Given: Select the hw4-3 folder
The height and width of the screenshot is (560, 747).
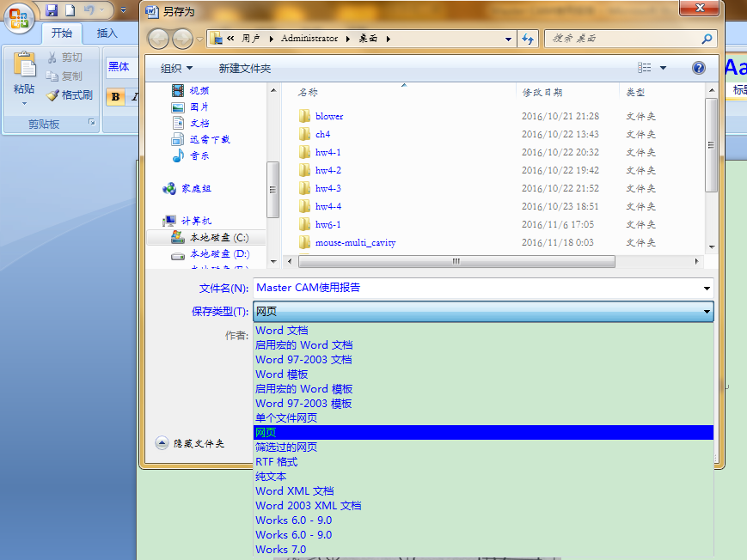Looking at the screenshot, I should click(328, 189).
